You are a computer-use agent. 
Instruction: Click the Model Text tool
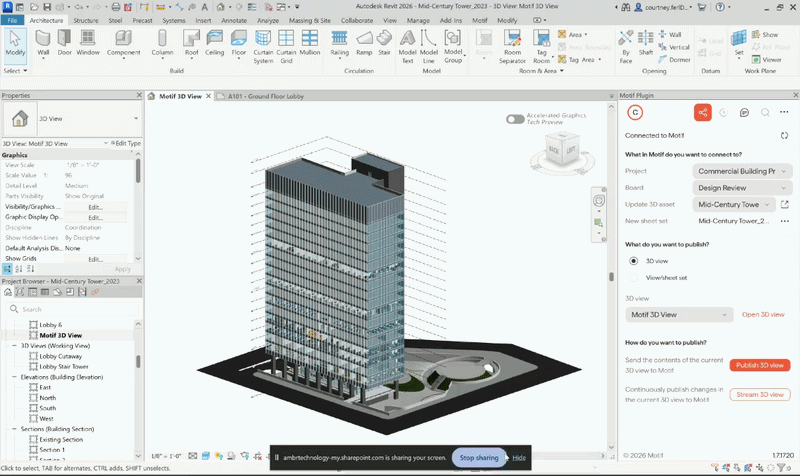[x=407, y=46]
